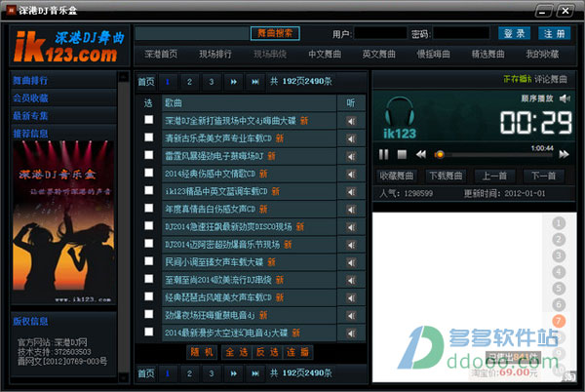Pause playback with the pause button
Viewport: 585px width, 392px height.
point(383,154)
